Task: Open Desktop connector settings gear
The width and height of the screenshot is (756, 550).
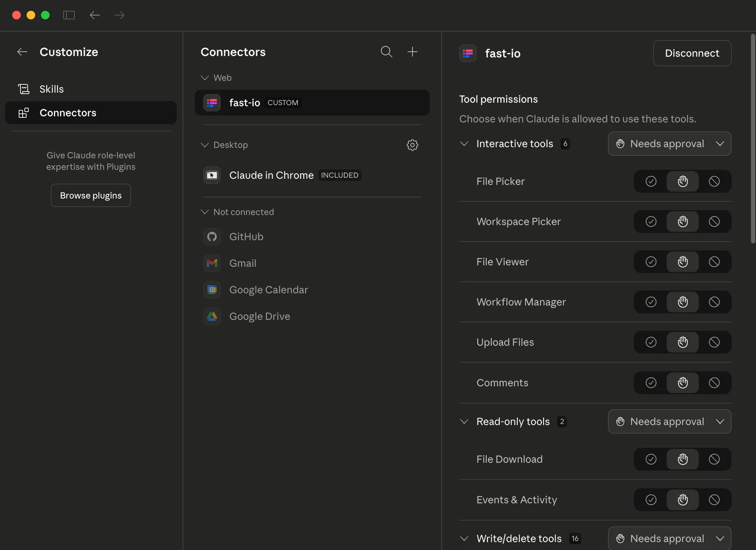Action: coord(412,145)
